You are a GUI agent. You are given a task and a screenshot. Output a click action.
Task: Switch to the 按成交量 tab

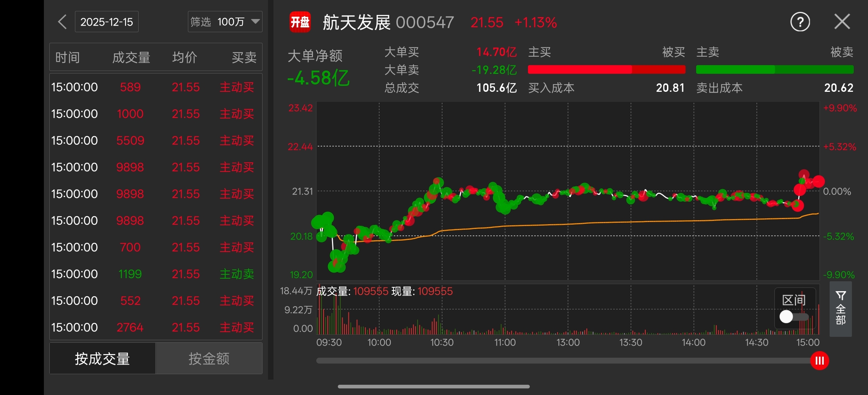coord(102,358)
